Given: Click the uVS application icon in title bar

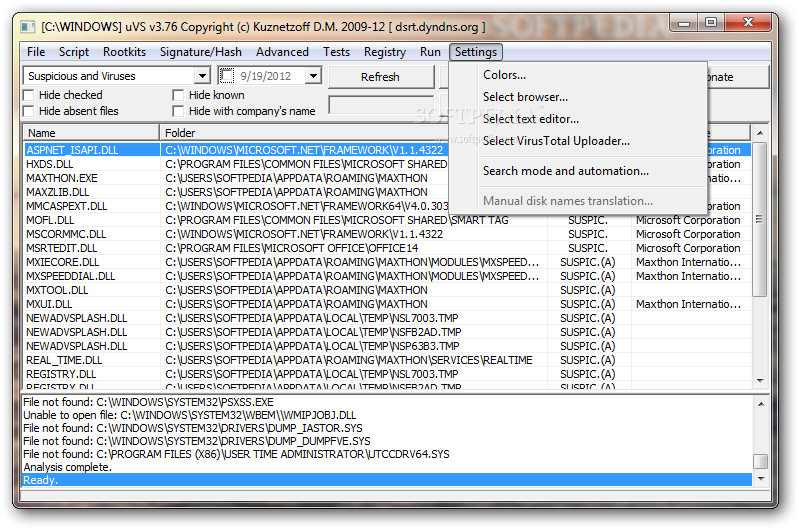Looking at the screenshot, I should (x=28, y=27).
